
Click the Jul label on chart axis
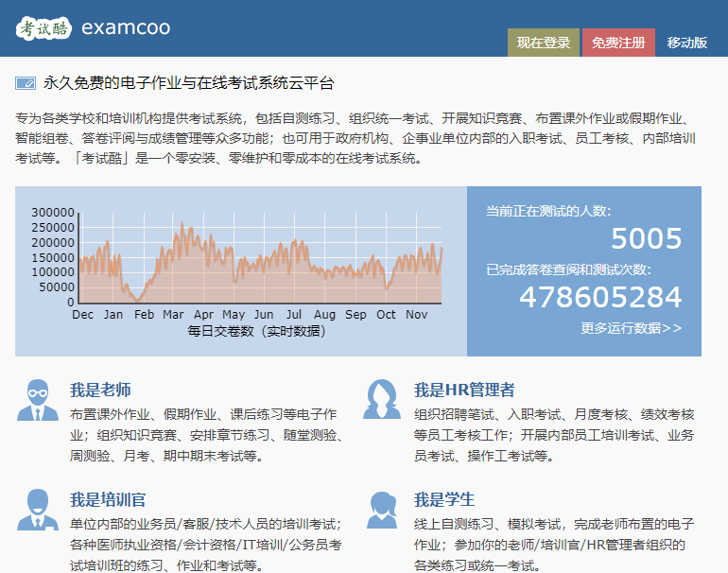[x=294, y=314]
